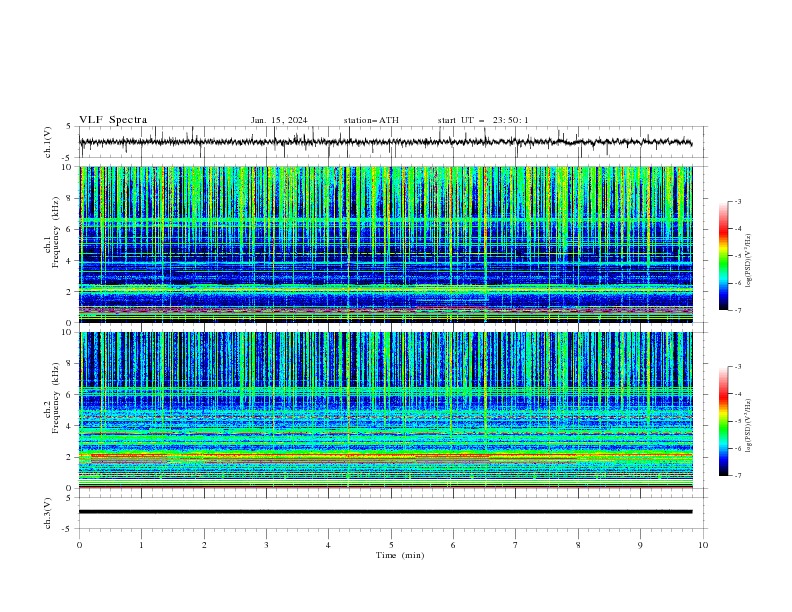Click the ch.3(V) flat trace
The height and width of the screenshot is (612, 792).
pyautogui.click(x=385, y=512)
